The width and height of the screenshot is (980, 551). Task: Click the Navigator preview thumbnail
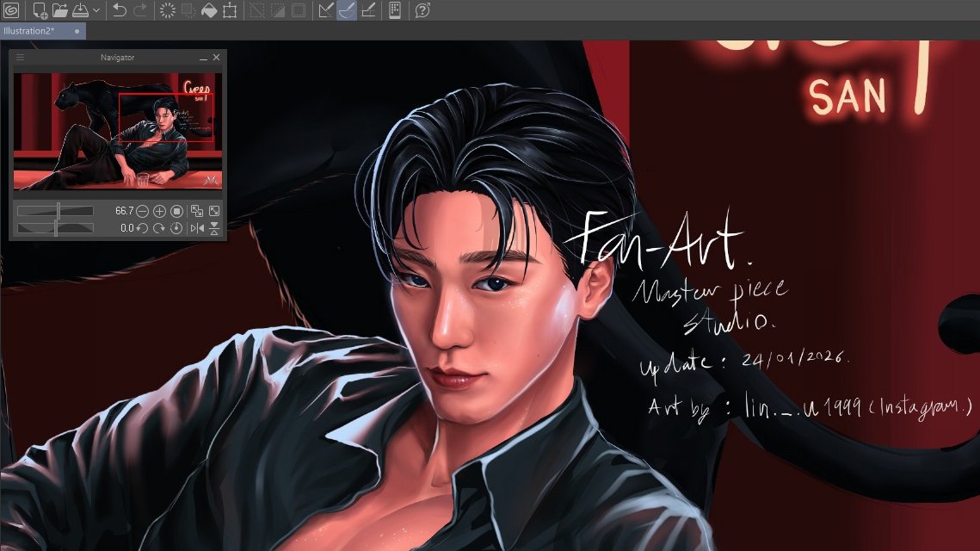click(118, 132)
